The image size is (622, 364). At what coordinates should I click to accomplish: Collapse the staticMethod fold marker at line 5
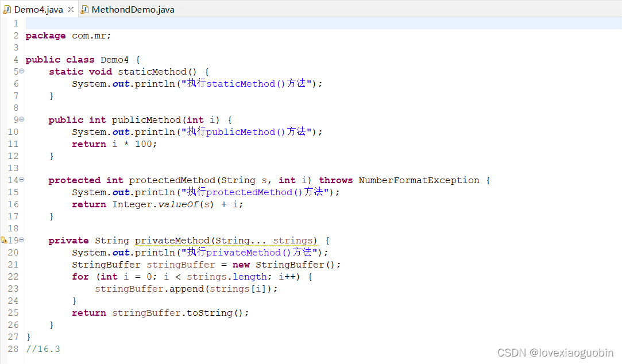(x=20, y=71)
